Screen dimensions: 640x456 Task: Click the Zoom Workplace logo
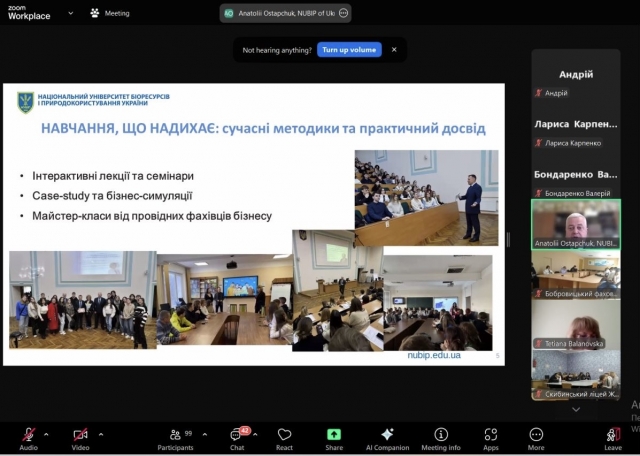[x=29, y=13]
